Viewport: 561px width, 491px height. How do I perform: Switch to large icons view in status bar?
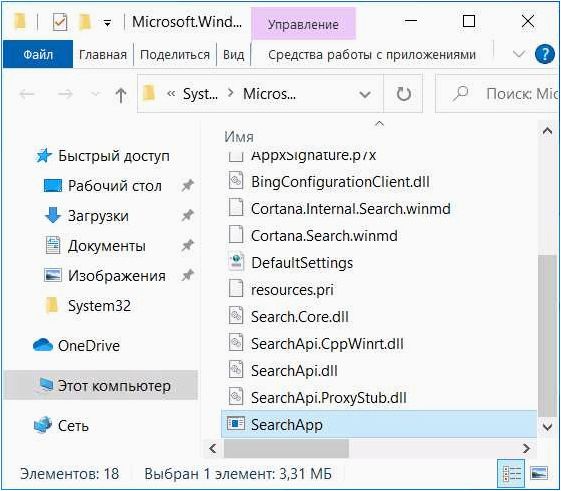539,473
